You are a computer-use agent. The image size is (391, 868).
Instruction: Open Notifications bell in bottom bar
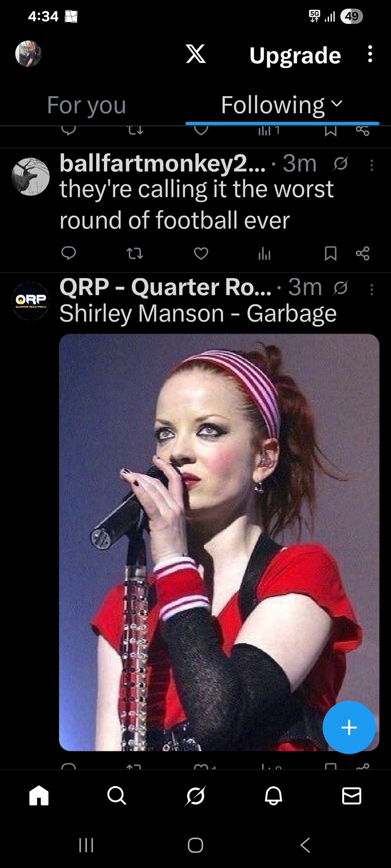(274, 796)
